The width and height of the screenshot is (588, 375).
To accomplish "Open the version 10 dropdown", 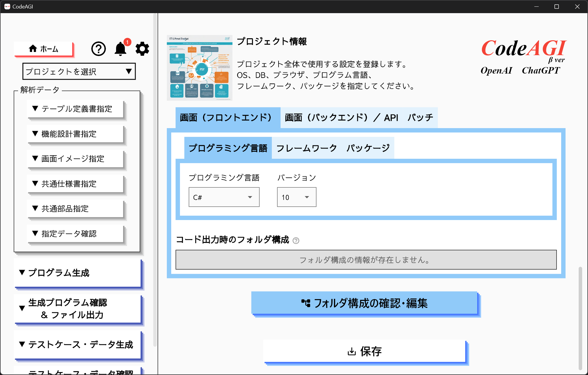I will pos(296,197).
